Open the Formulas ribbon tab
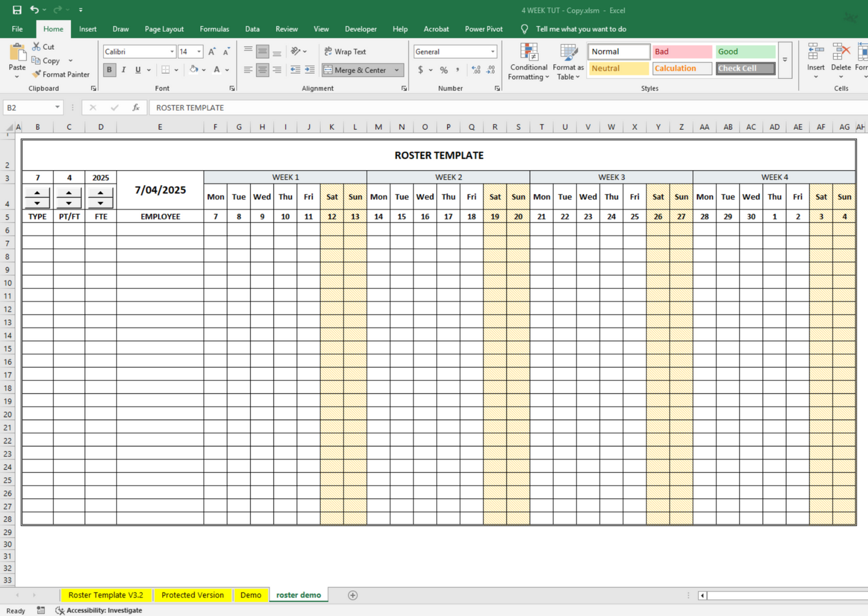 pyautogui.click(x=214, y=29)
